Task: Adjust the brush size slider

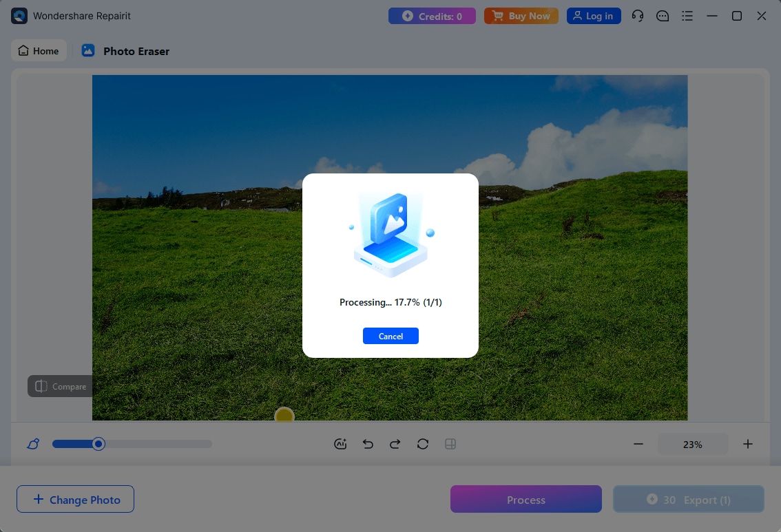Action: 98,444
